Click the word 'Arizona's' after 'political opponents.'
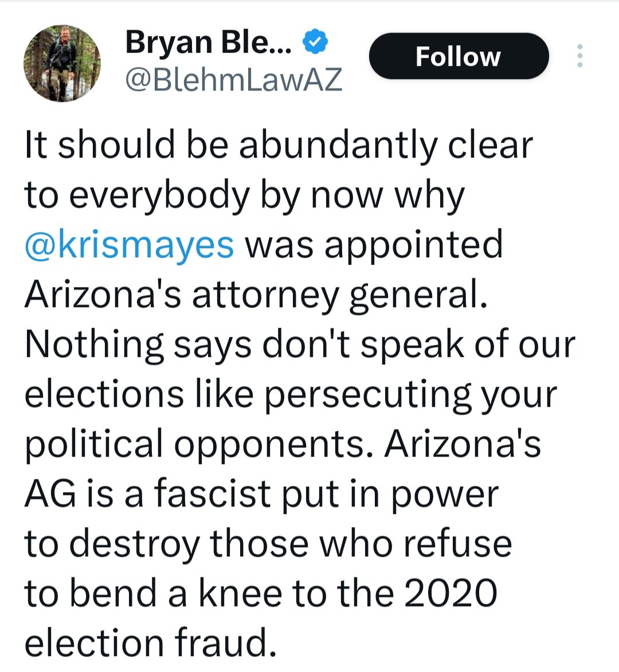This screenshot has width=619, height=672. pos(463,444)
